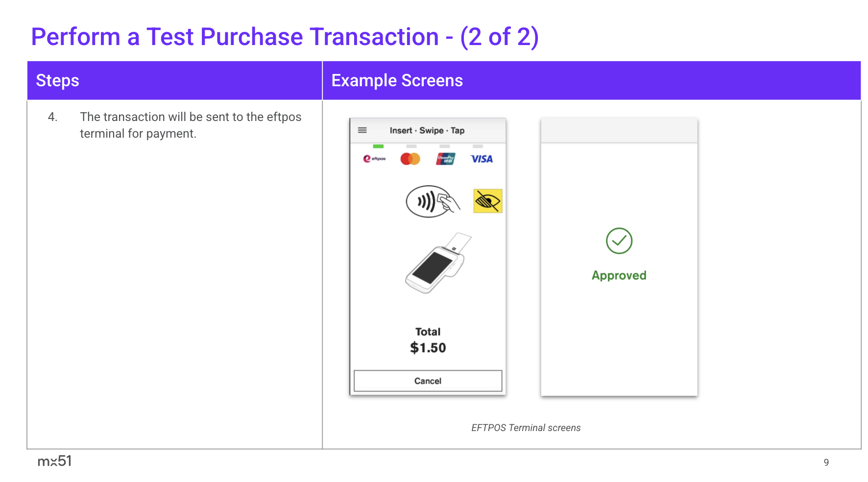Click the mx51 logo
Screen dimensions: 868x482
point(54,461)
